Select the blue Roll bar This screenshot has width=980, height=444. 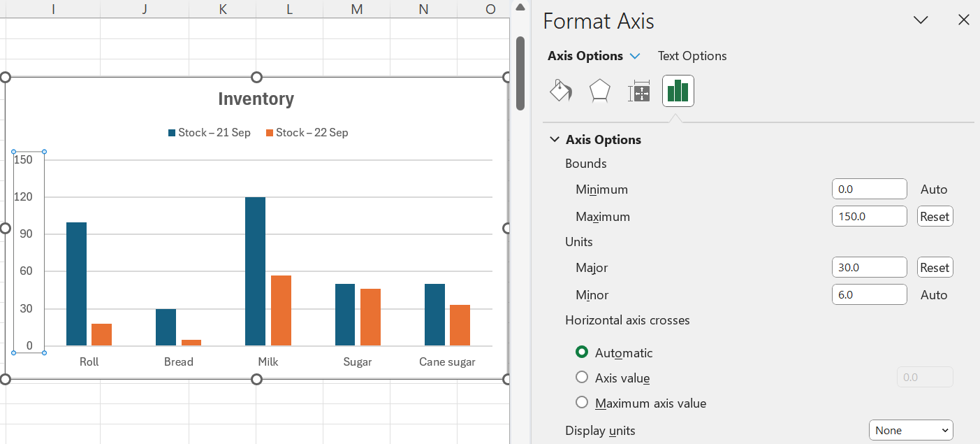pyautogui.click(x=76, y=284)
